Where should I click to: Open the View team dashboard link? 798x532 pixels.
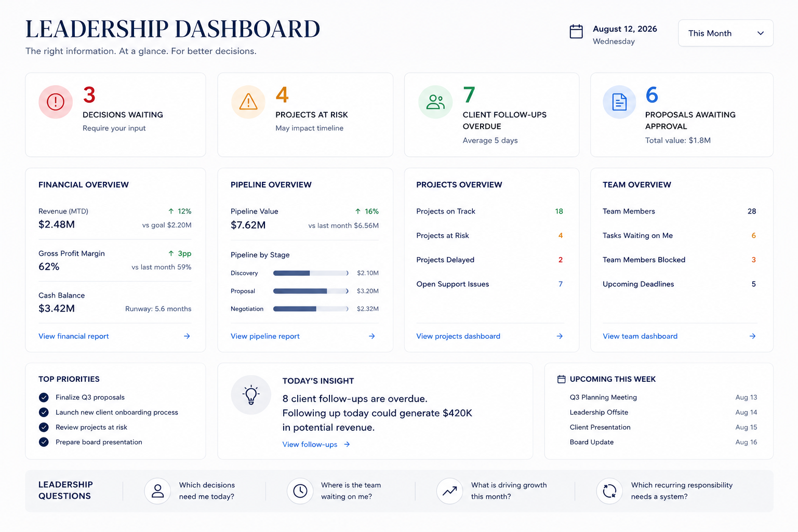640,336
